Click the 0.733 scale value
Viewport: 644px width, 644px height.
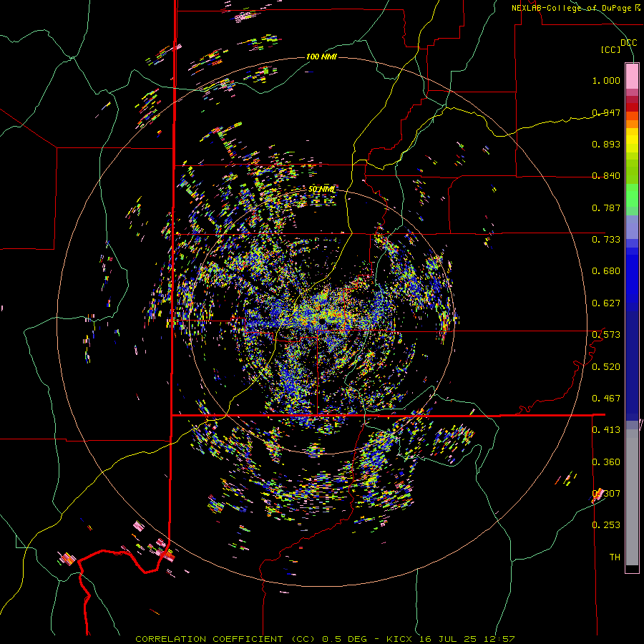click(606, 240)
